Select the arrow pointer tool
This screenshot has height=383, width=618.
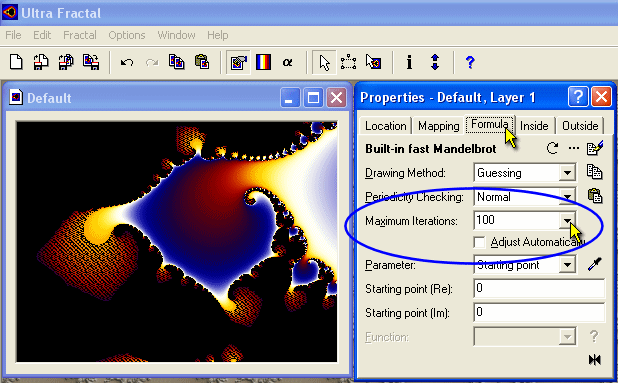(324, 62)
